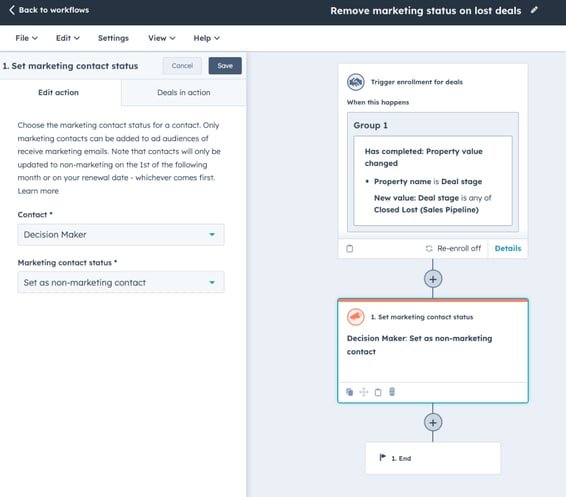
Task: Click the pencil icon to rename workflow
Action: point(534,10)
